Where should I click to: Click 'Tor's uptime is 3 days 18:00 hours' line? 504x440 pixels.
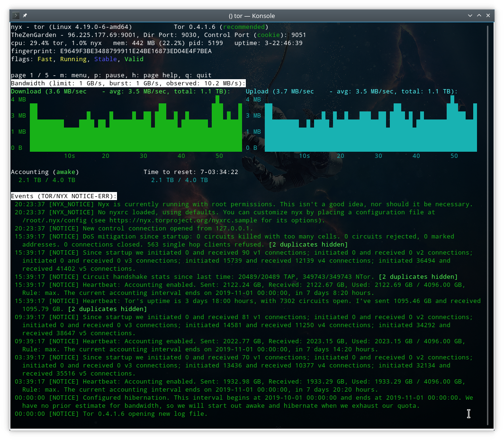pyautogui.click(x=247, y=305)
